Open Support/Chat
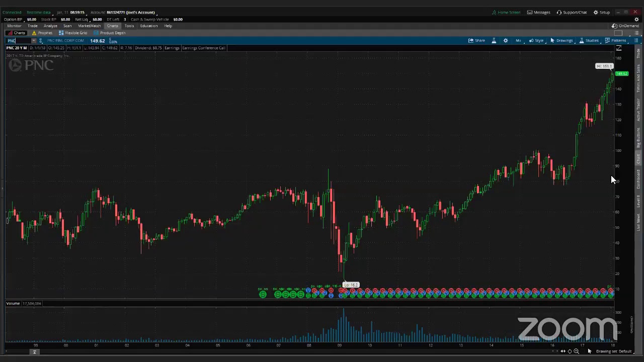This screenshot has width=644, height=362. (x=572, y=12)
